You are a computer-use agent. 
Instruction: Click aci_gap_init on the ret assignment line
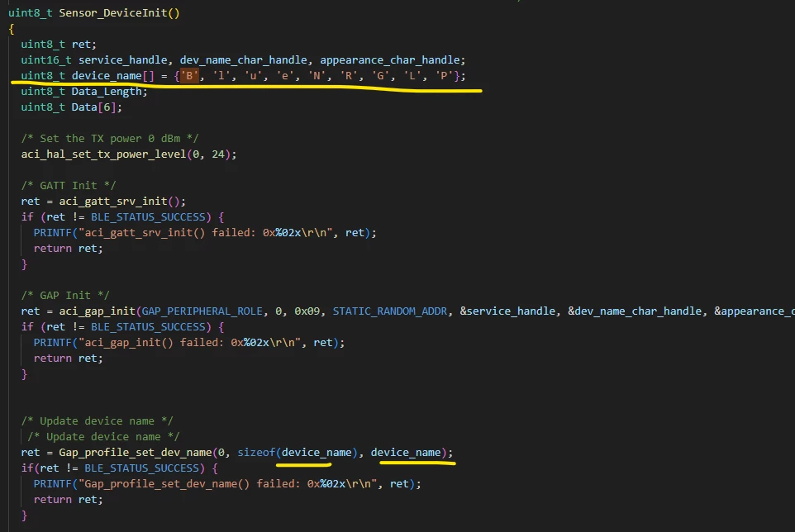97,311
